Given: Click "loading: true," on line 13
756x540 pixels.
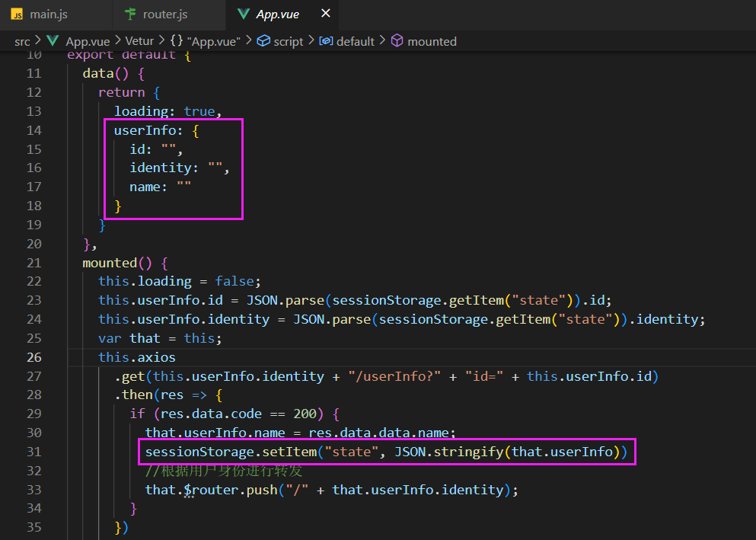Looking at the screenshot, I should 167,111.
